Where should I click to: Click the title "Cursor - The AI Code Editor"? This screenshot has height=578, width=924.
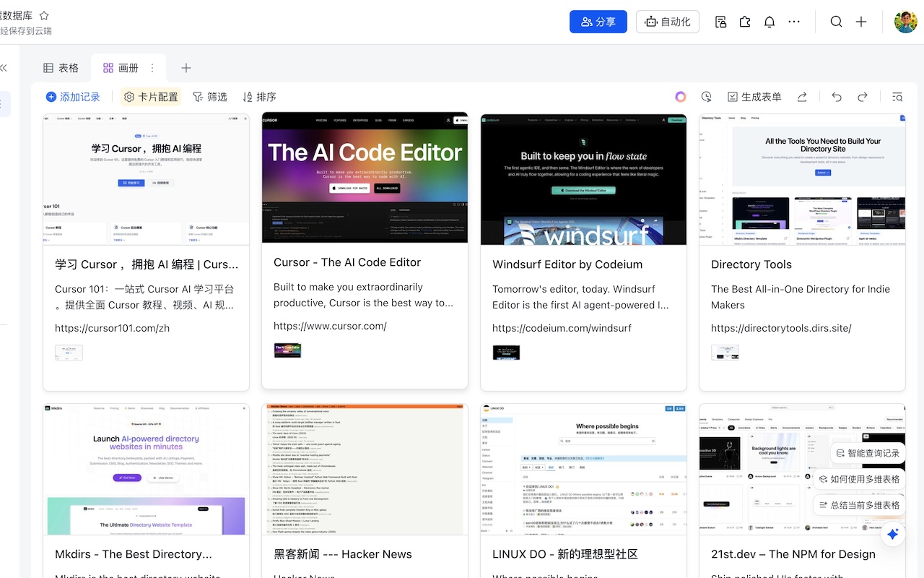coord(347,262)
